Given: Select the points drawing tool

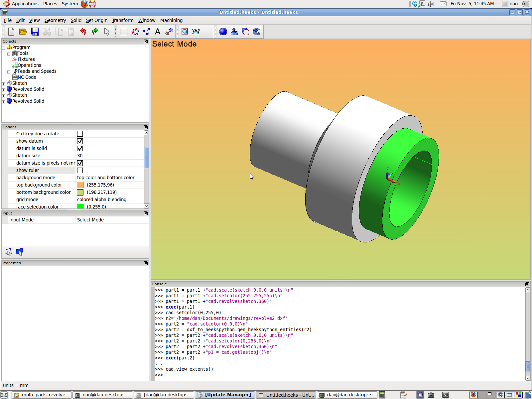Looking at the screenshot, I should coord(146,31).
